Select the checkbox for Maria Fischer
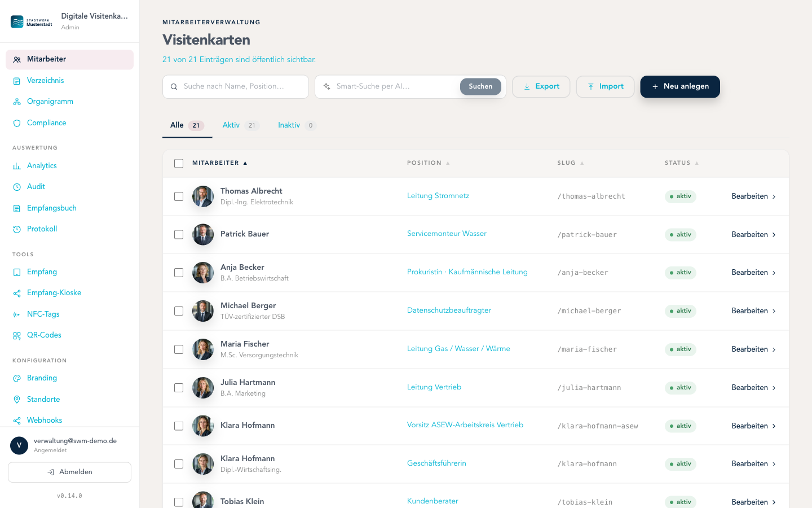812x508 pixels. click(179, 349)
